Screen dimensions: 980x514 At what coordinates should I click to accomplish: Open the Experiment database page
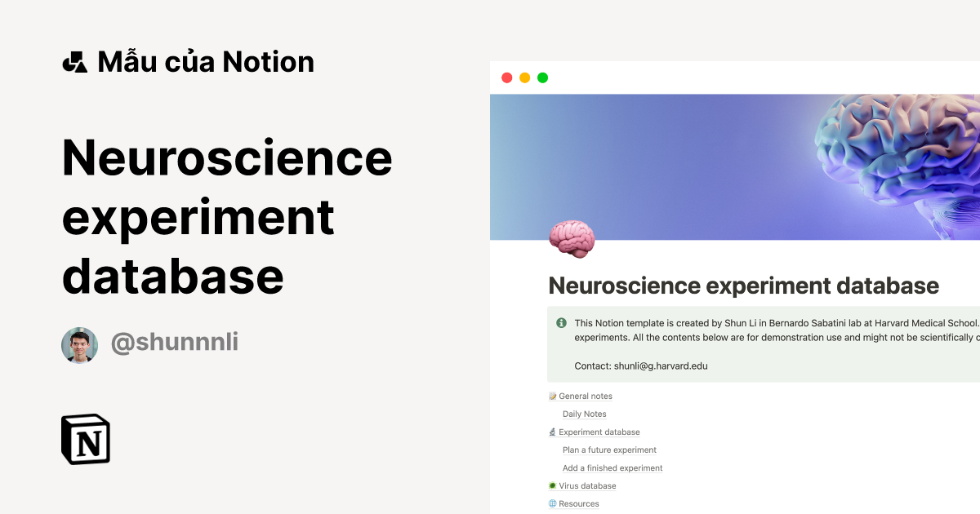(x=599, y=432)
